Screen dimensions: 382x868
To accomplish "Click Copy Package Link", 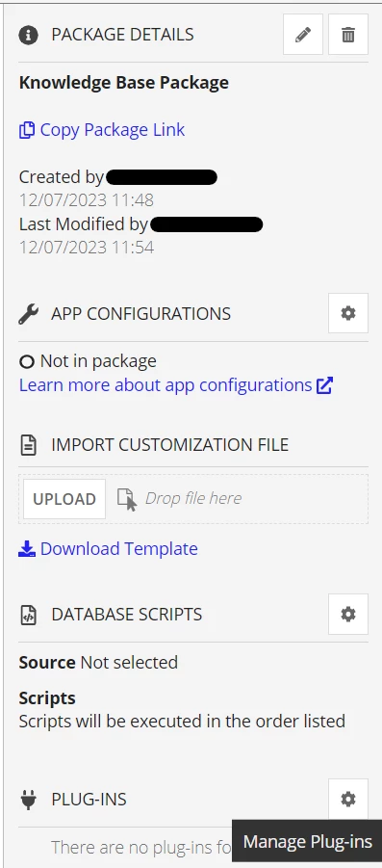I will click(102, 129).
